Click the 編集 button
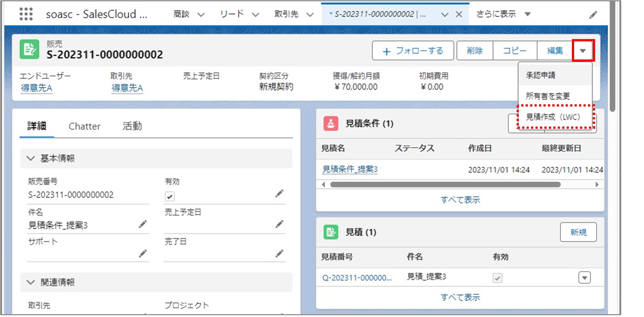This screenshot has width=644, height=317. point(555,51)
